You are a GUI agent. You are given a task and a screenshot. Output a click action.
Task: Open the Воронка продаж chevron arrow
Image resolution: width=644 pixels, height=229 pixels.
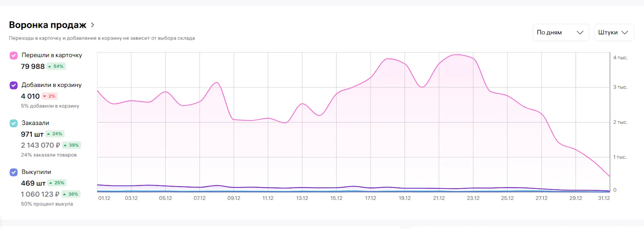[93, 25]
